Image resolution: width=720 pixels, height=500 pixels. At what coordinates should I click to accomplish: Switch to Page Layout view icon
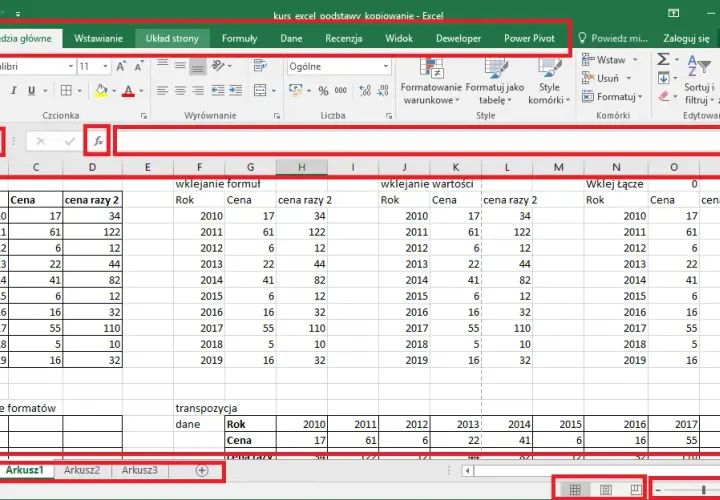[606, 490]
